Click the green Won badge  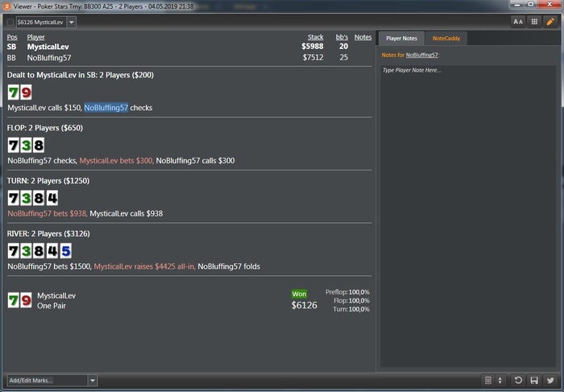(299, 294)
